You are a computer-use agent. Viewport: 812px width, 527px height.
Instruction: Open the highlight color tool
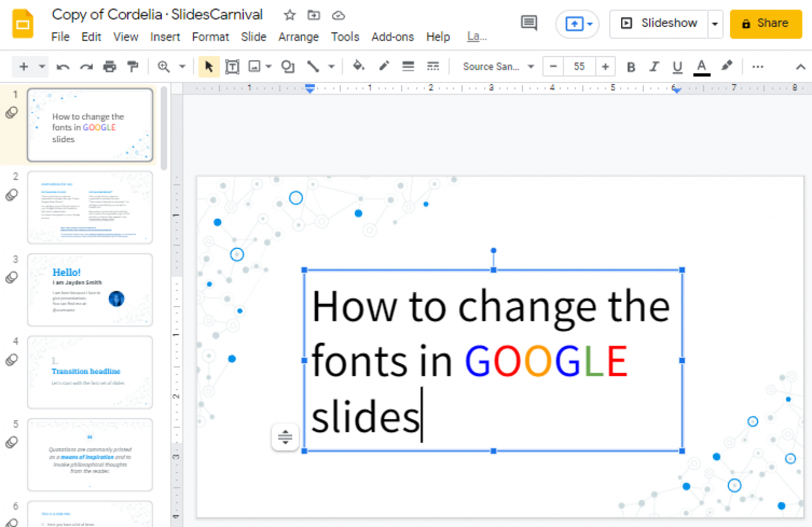[x=727, y=66]
